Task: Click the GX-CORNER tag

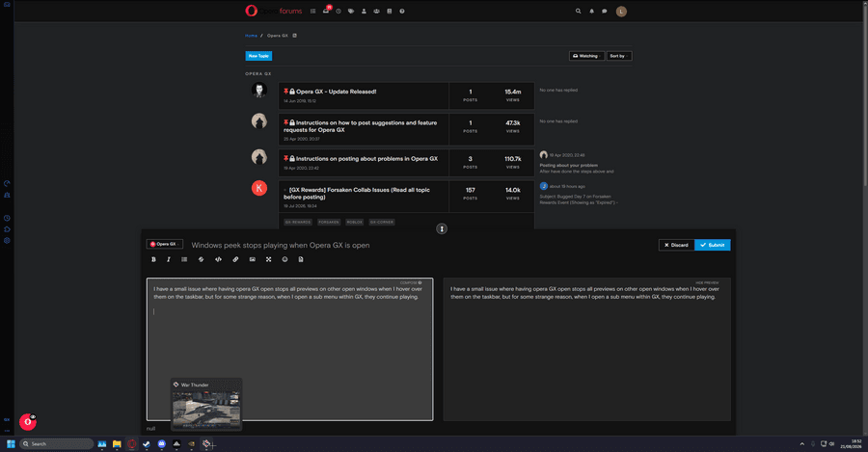Action: click(x=382, y=222)
